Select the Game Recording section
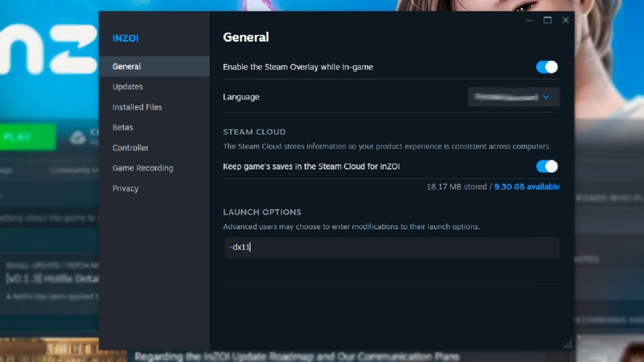Viewport: 644px width, 362px height. point(142,168)
